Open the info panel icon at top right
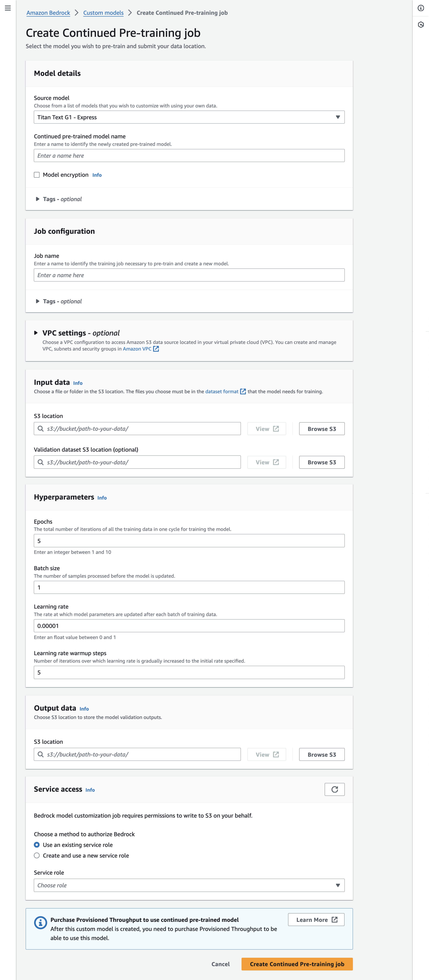The width and height of the screenshot is (429, 980). 421,8
